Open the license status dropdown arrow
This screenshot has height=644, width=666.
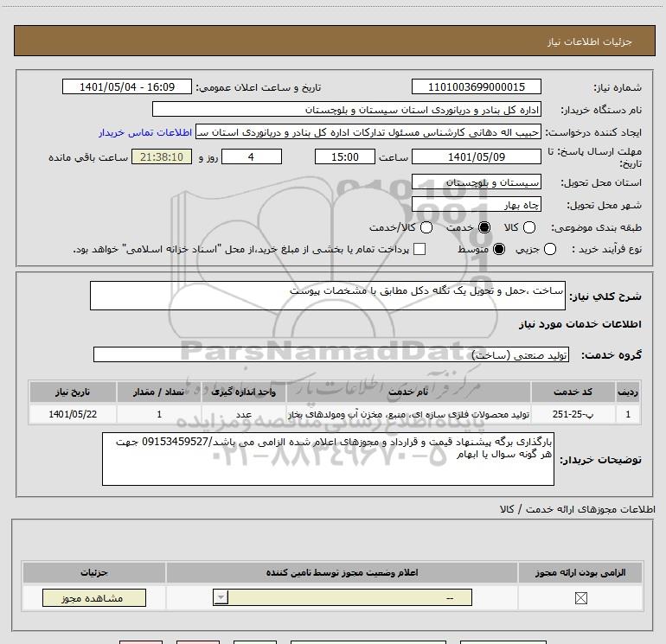pos(221,597)
